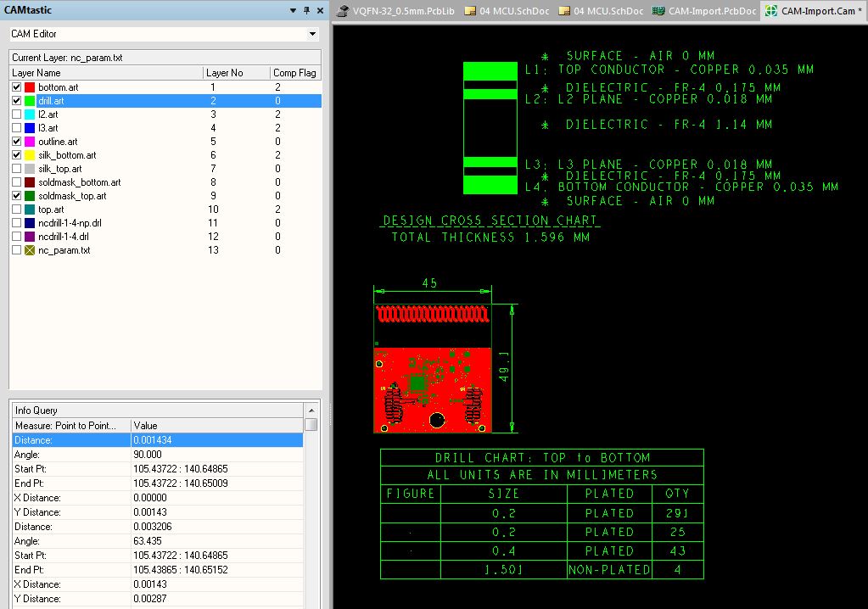The height and width of the screenshot is (609, 868).
Task: Enable the l2.art layer checkbox
Action: [x=17, y=114]
